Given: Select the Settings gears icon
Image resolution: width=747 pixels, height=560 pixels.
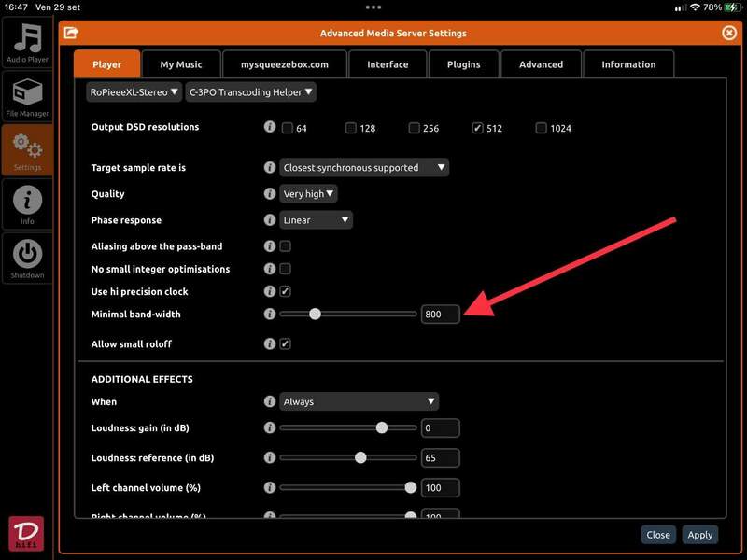Looking at the screenshot, I should click(x=27, y=149).
